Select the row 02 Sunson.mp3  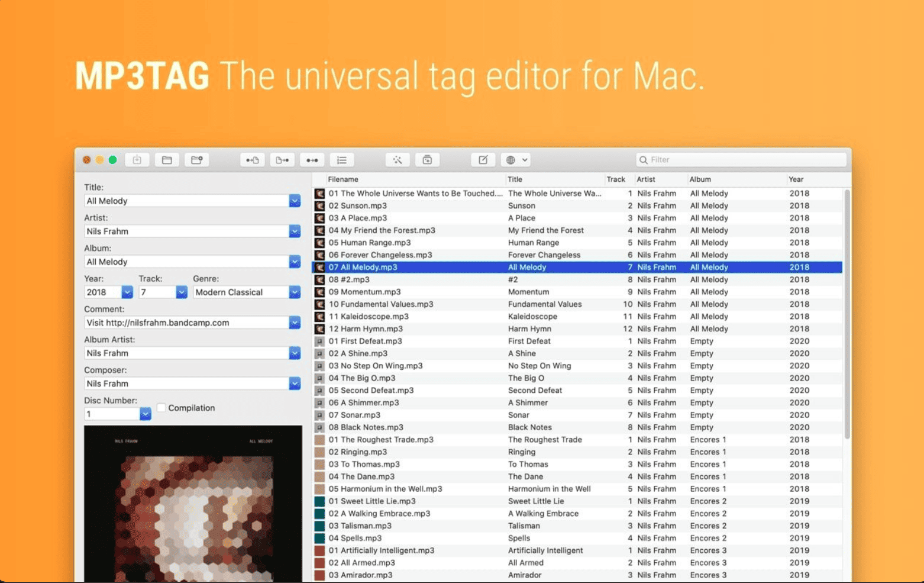click(577, 206)
